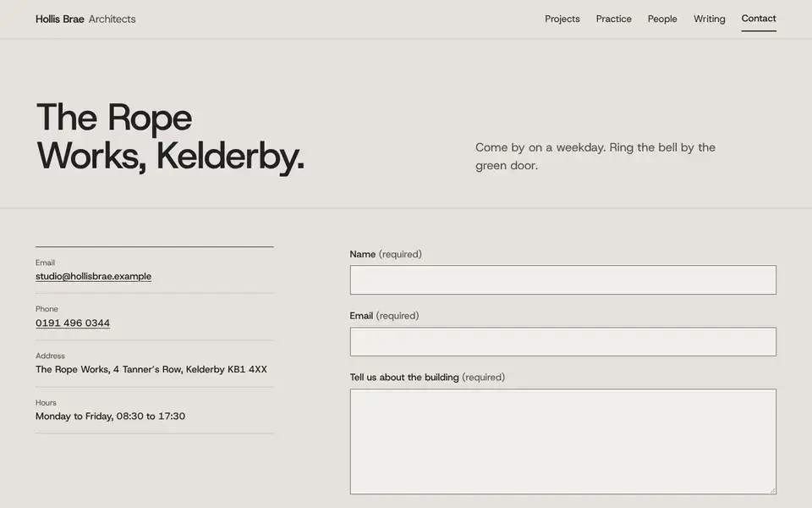Click the Hollis Brae Architects logo
The image size is (812, 508).
coord(85,19)
